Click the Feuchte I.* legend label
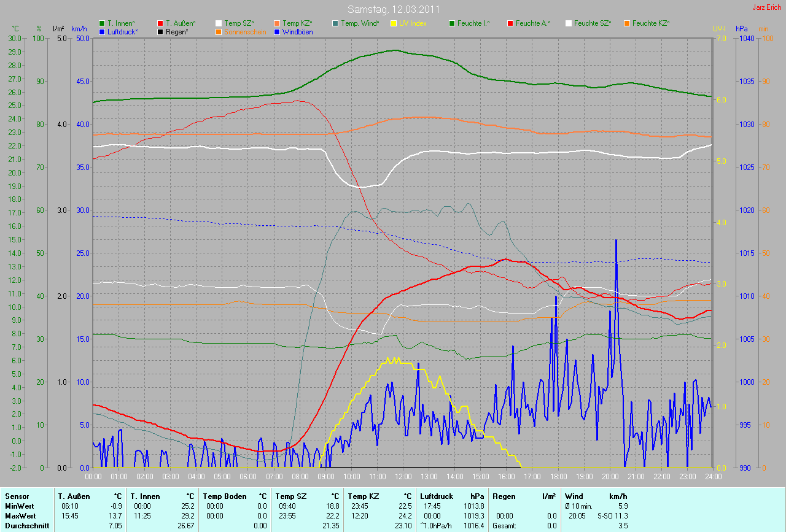 (474, 23)
